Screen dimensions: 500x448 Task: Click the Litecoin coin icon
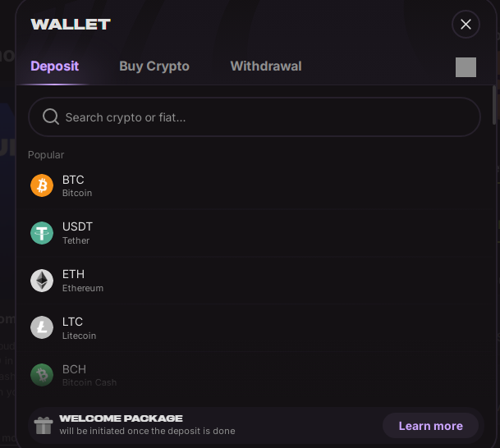point(42,328)
